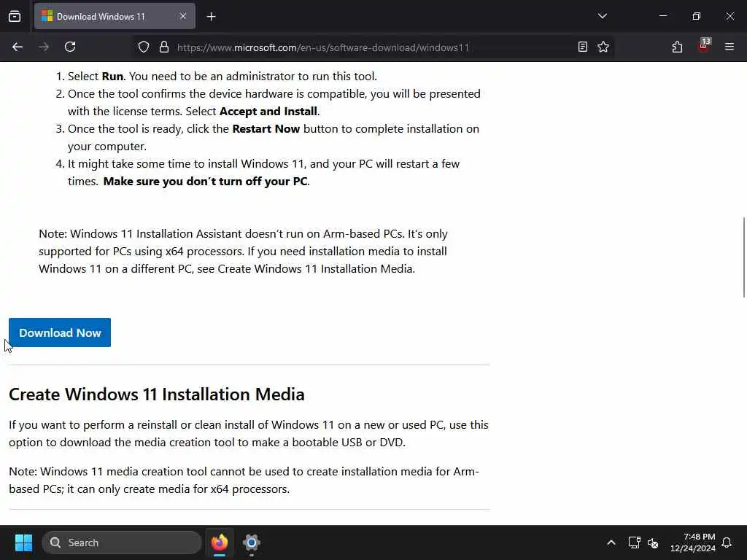Image resolution: width=747 pixels, height=560 pixels.
Task: Open the network status tray icon
Action: click(x=634, y=542)
